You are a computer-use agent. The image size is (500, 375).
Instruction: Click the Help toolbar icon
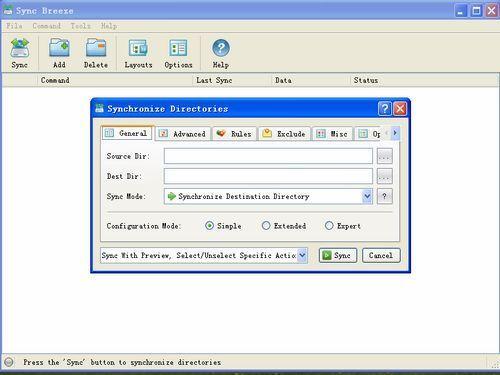pyautogui.click(x=221, y=53)
